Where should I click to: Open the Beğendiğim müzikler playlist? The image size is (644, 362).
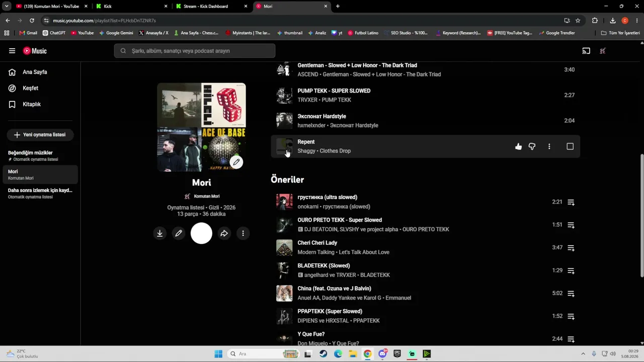(40, 156)
